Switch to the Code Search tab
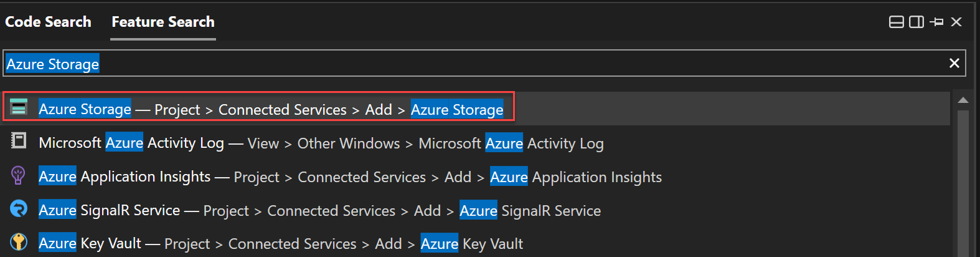980x257 pixels. 48,22
